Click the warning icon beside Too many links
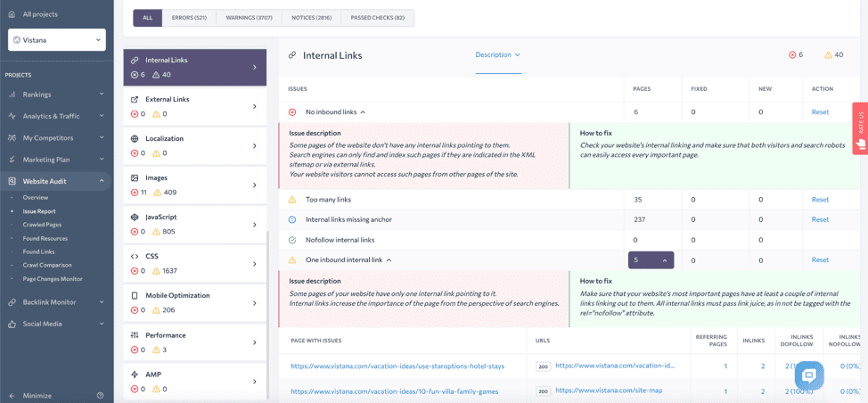Screen dimensions: 868x403 292,200
